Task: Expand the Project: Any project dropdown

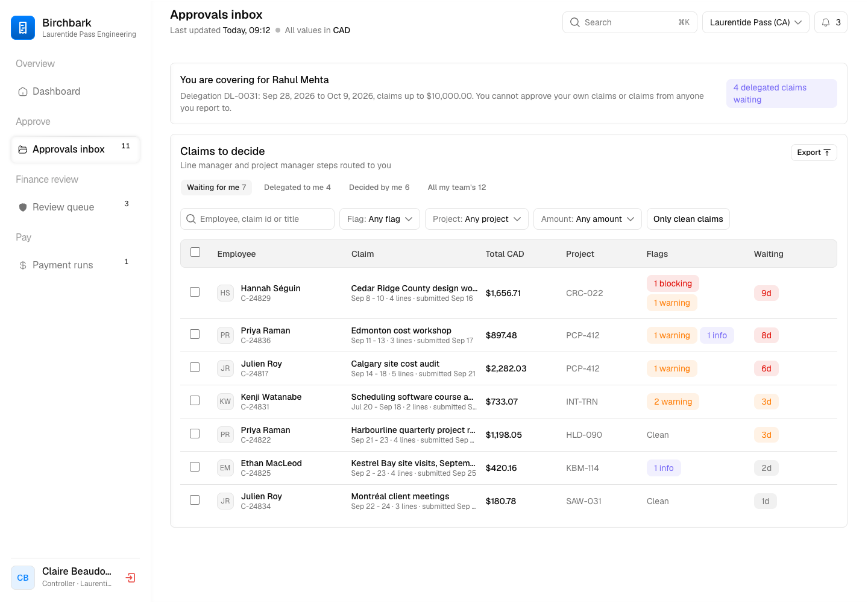Action: click(477, 219)
